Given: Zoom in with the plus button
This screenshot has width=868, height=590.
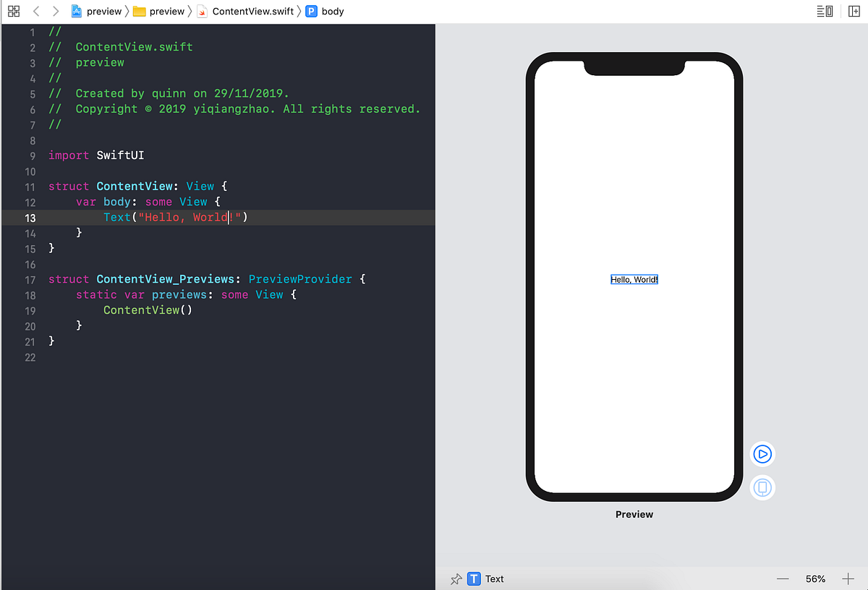Looking at the screenshot, I should (848, 578).
